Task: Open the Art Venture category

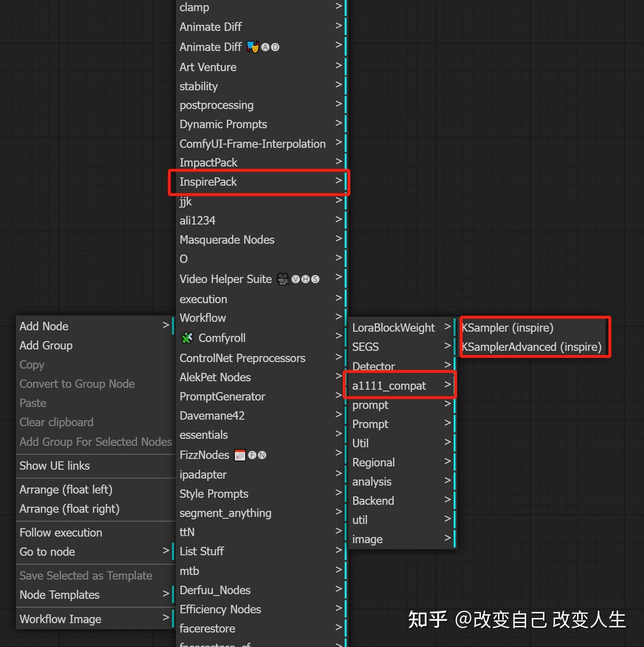Action: [261, 67]
